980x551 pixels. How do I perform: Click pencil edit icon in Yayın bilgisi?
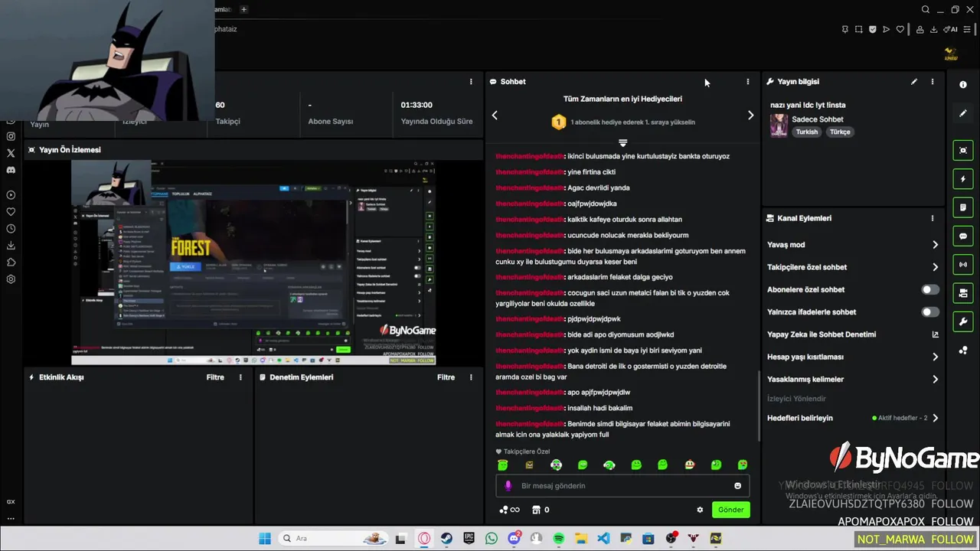[914, 81]
